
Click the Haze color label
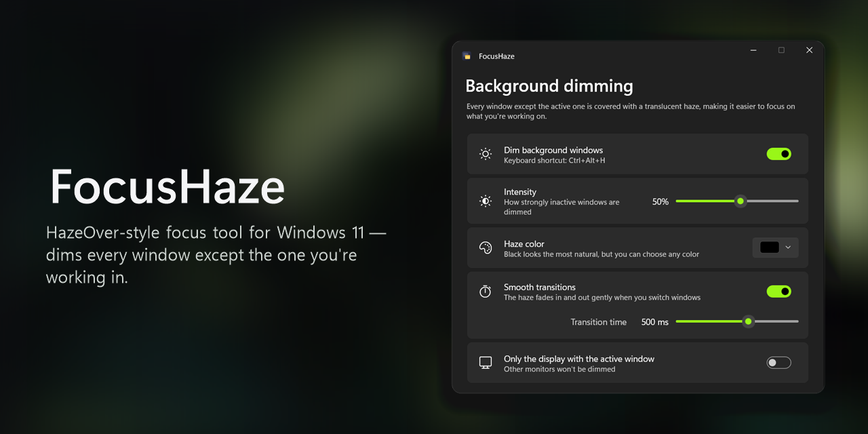524,244
